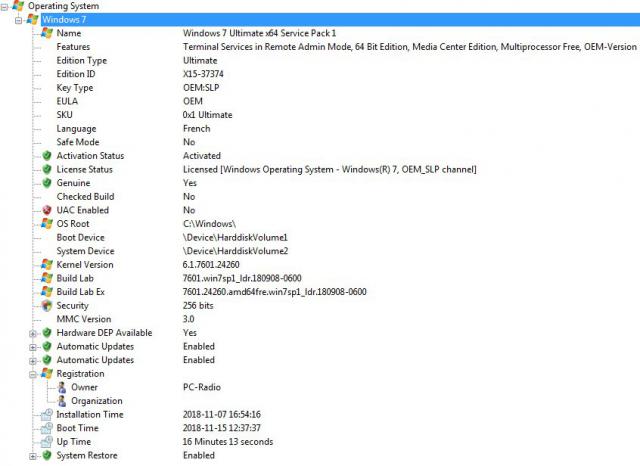Select the Edition Type label
Image resolution: width=640 pixels, height=466 pixels.
[x=82, y=60]
